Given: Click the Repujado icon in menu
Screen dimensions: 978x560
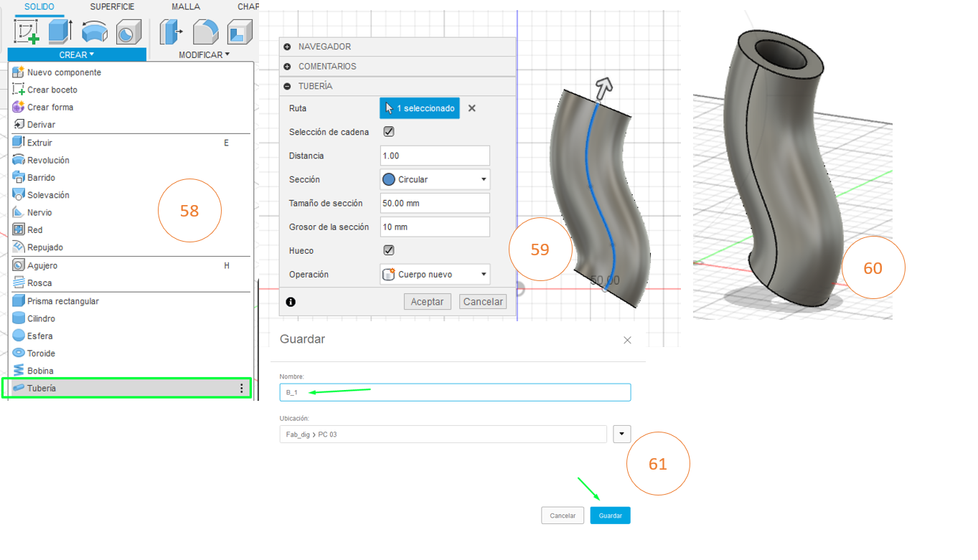Looking at the screenshot, I should point(19,247).
